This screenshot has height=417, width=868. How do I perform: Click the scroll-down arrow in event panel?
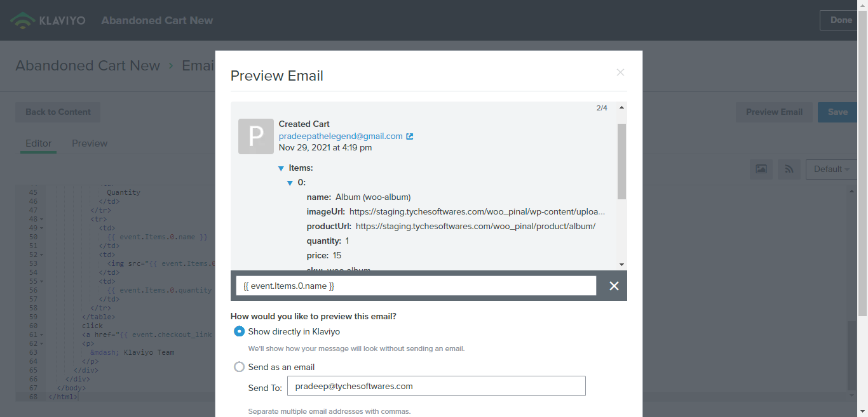(x=621, y=265)
